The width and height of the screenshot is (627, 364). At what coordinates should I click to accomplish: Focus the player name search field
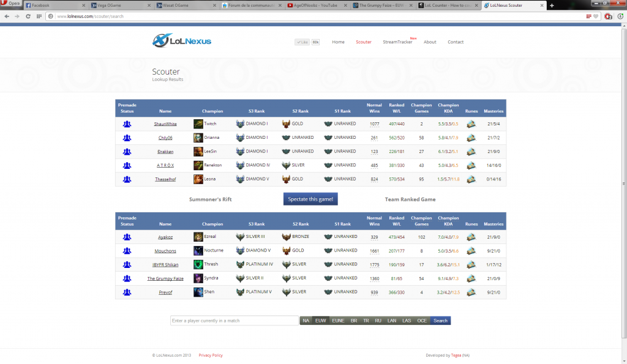click(x=235, y=321)
